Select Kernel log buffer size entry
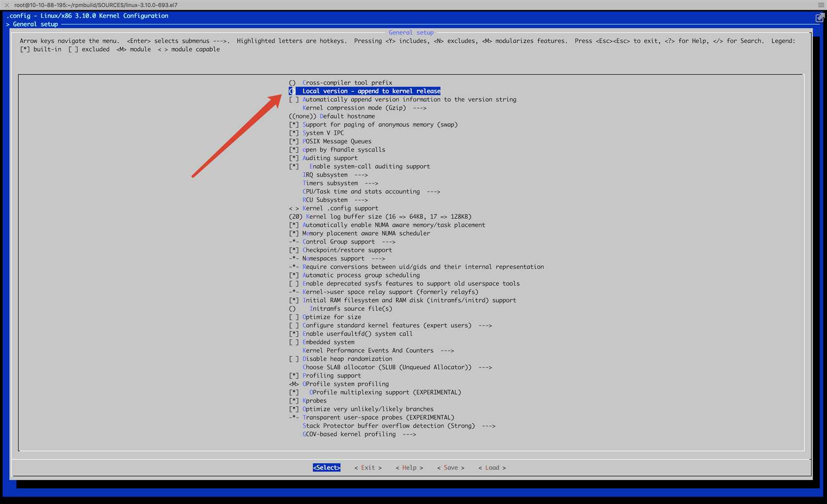 click(x=380, y=217)
